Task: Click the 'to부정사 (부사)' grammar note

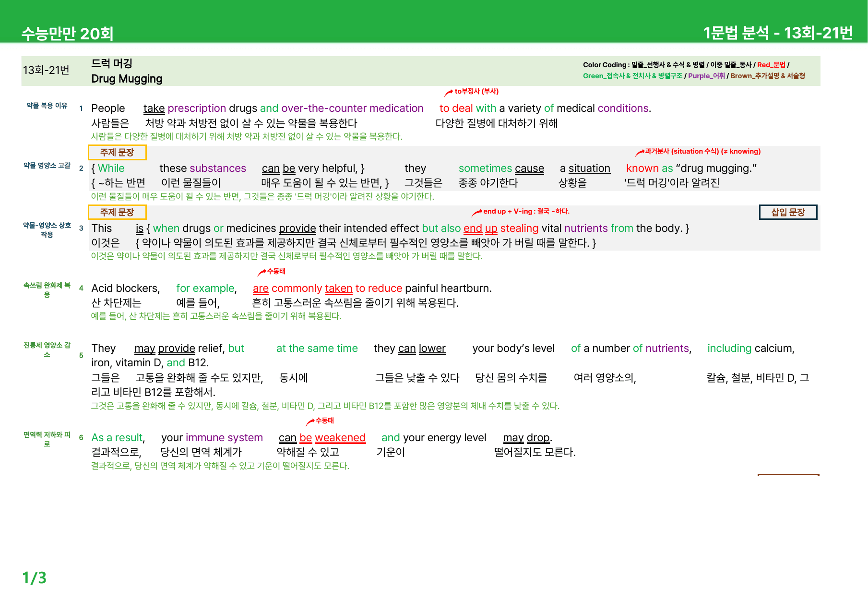Action: point(476,91)
